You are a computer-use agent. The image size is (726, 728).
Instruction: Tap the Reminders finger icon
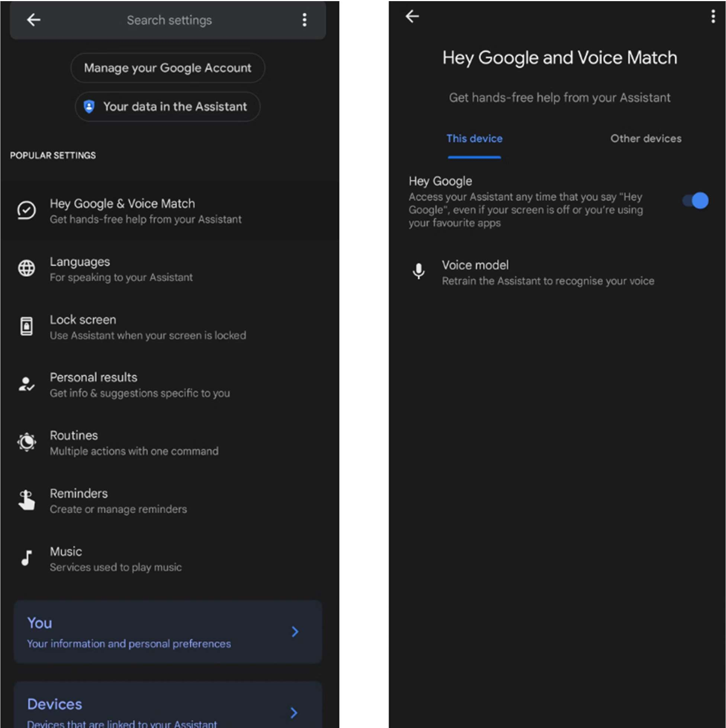(26, 500)
